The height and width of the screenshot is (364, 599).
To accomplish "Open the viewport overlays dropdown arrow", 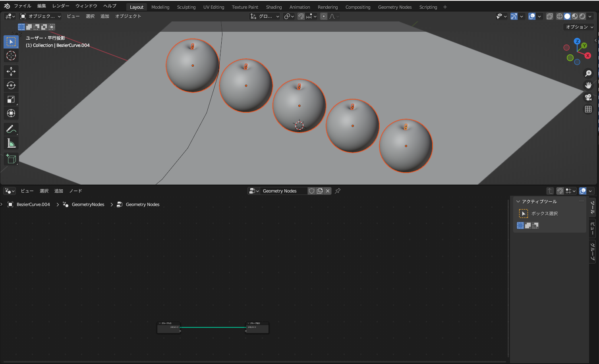I will tap(539, 16).
